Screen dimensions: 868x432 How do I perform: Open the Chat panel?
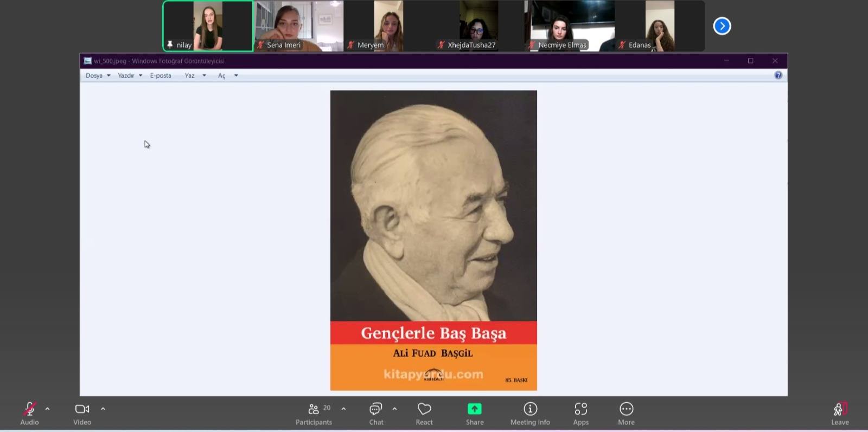tap(376, 414)
